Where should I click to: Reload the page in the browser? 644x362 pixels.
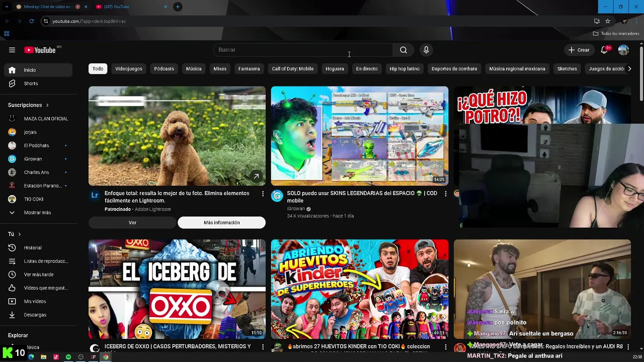31,21
